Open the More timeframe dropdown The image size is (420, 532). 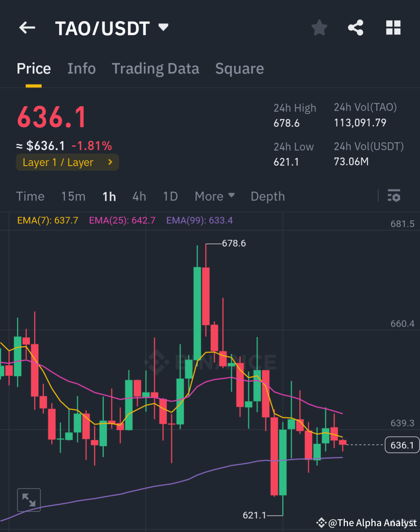tap(214, 196)
